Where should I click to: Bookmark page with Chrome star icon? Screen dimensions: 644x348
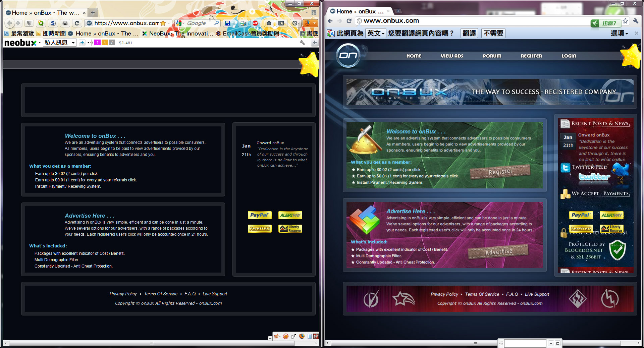coord(626,21)
